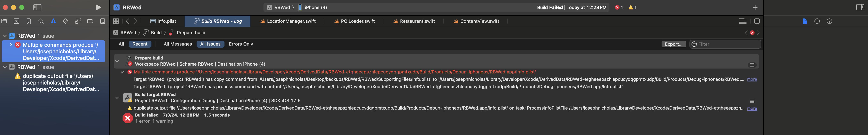
Task: Collapse the Build target RBWed section
Action: coord(117,98)
